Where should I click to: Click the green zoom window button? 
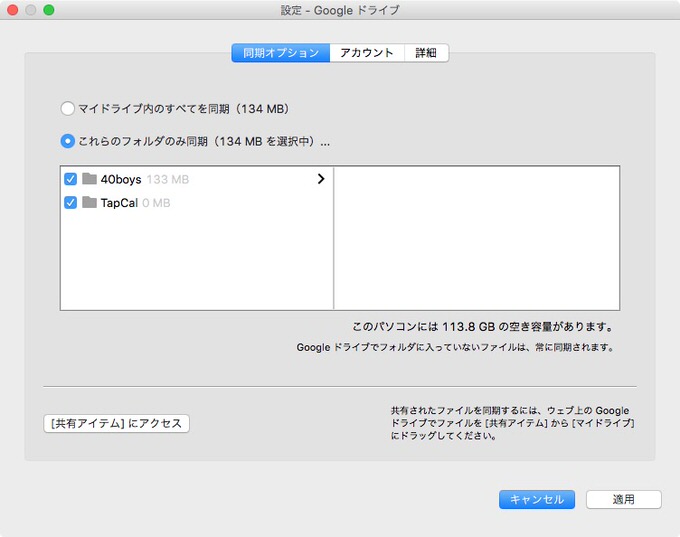coord(49,10)
